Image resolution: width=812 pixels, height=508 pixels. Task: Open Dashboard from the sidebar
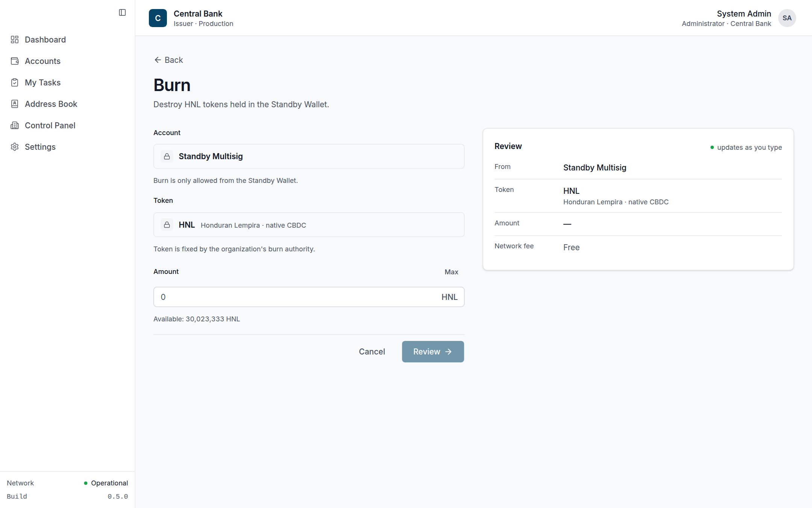click(x=68, y=40)
